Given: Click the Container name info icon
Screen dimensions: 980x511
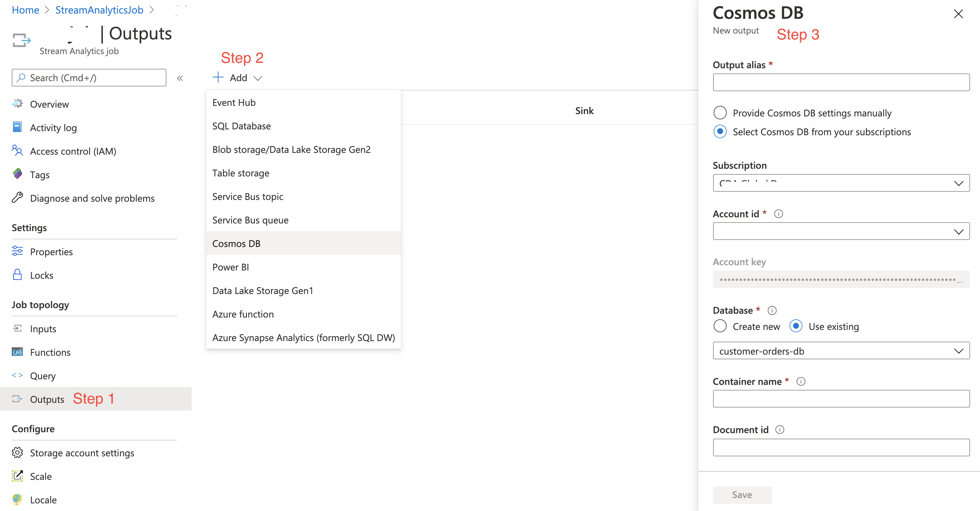Looking at the screenshot, I should (x=801, y=381).
